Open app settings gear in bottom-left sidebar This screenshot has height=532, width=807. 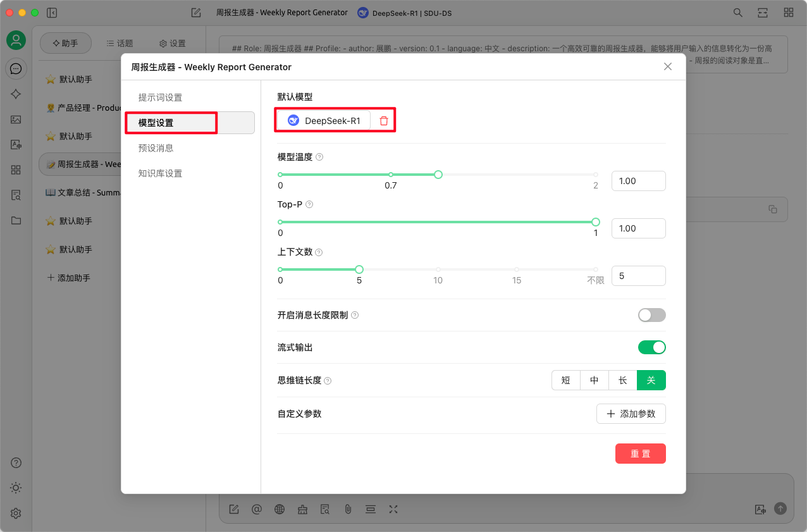point(16,513)
